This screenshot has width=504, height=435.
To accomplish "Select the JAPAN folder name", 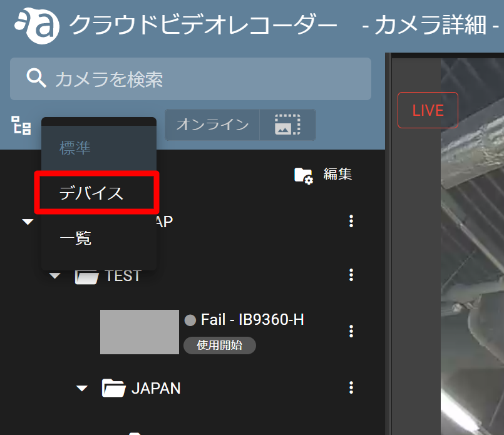I will click(157, 388).
